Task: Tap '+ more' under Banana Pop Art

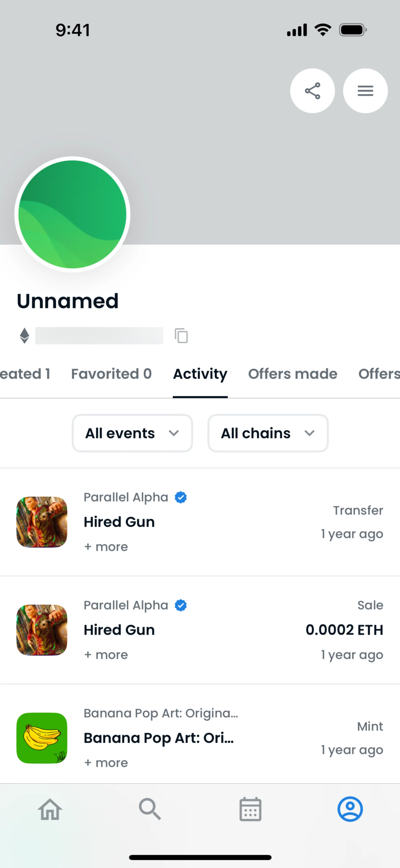Action: point(106,763)
